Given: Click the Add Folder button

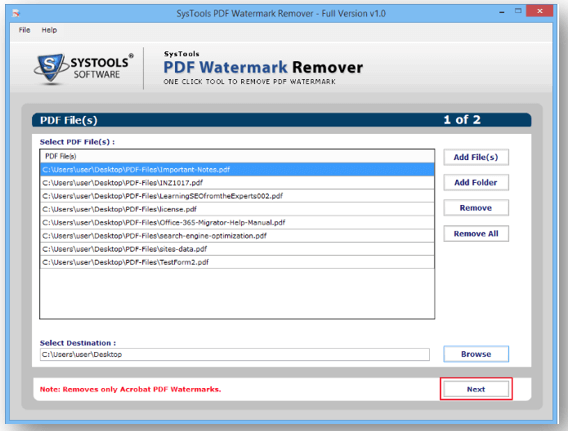Looking at the screenshot, I should (476, 183).
